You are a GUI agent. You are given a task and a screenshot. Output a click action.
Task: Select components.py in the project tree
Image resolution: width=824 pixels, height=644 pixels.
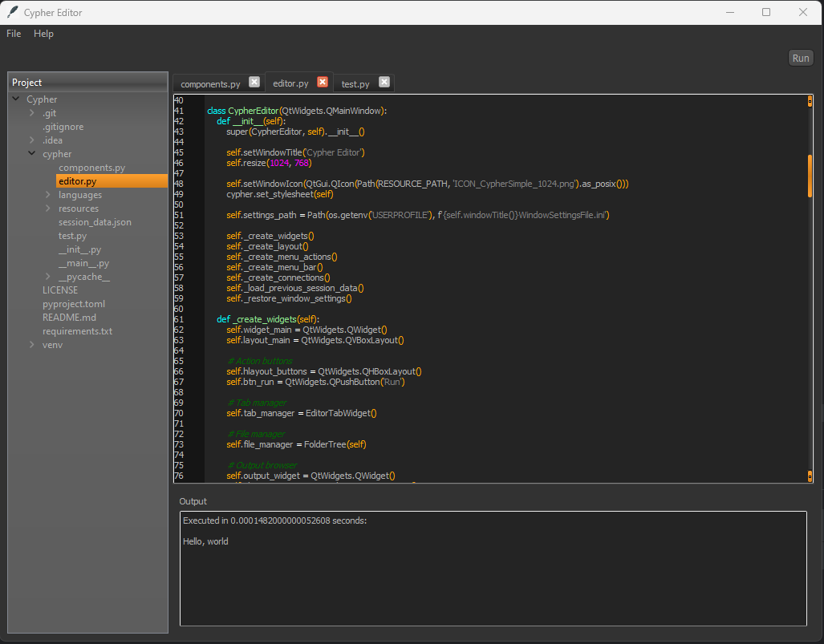pos(92,168)
